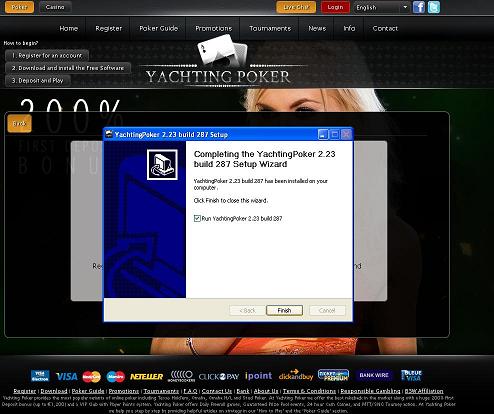
Task: Start a Live Chat session
Action: click(x=296, y=7)
